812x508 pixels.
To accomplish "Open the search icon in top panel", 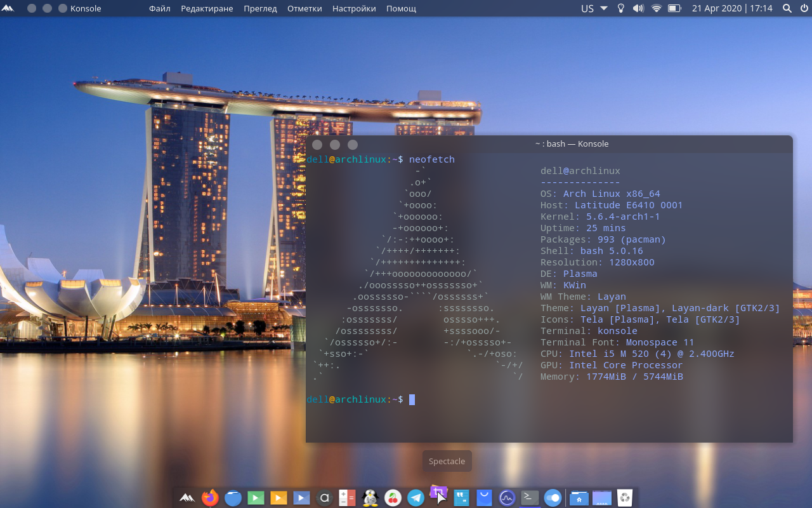I will [x=787, y=8].
